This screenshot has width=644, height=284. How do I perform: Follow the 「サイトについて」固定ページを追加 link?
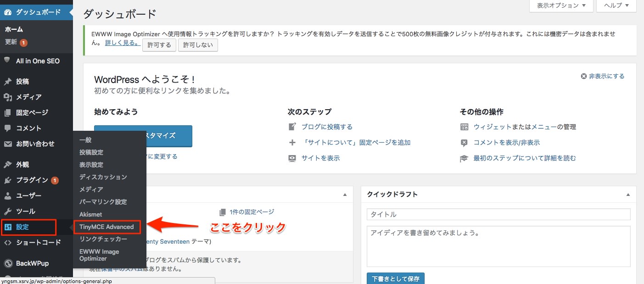tap(356, 143)
